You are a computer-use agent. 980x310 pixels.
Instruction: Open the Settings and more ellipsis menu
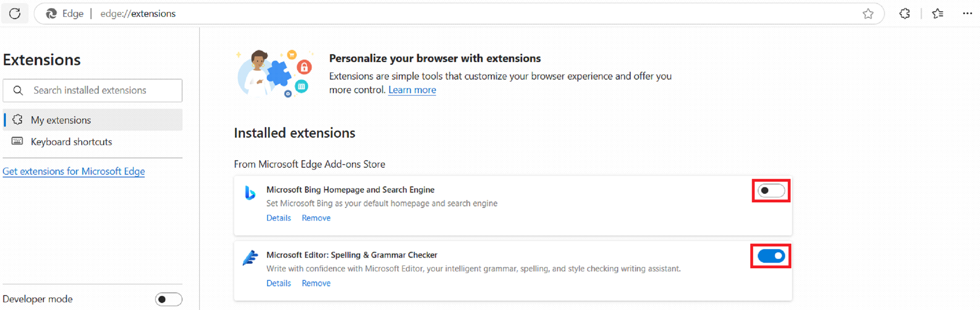tap(968, 14)
